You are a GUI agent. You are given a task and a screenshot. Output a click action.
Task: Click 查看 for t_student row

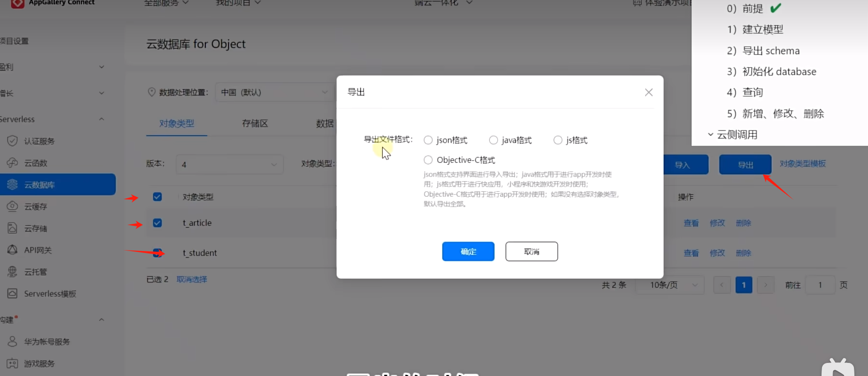(x=691, y=253)
